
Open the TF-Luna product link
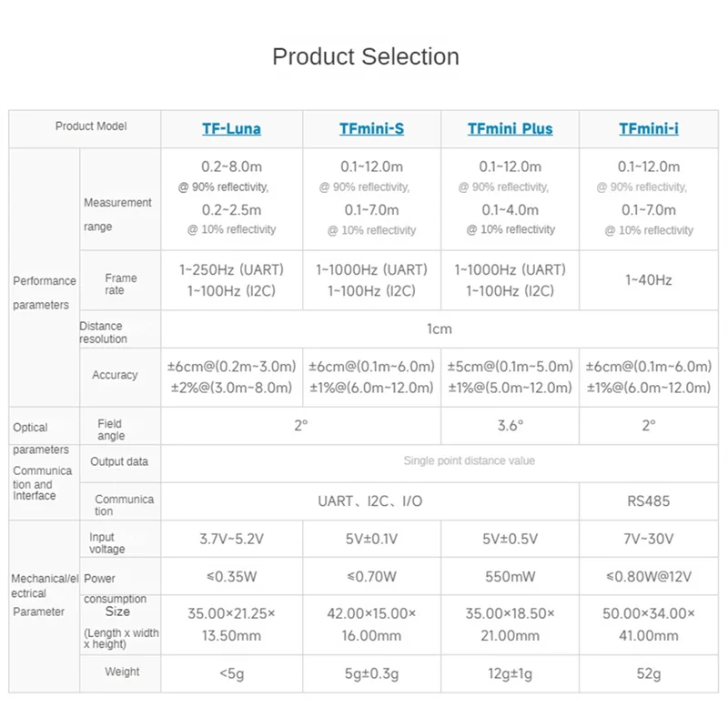pos(231,128)
